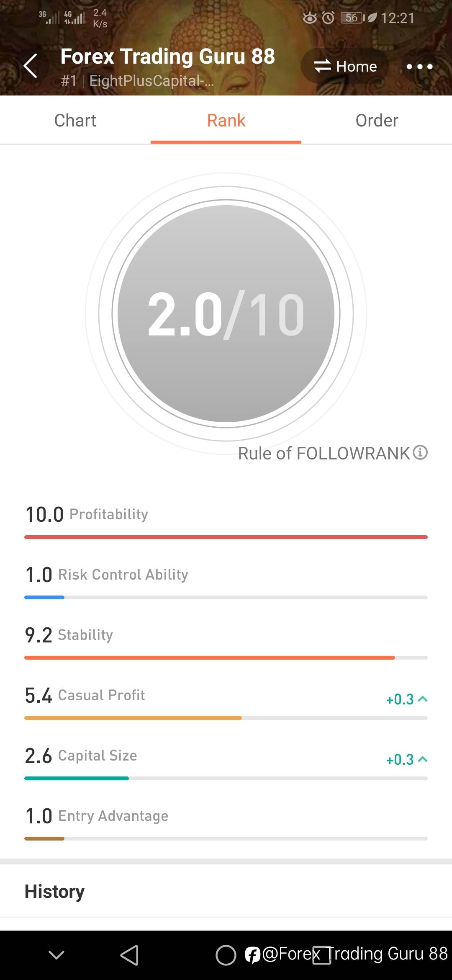Click the Profitability red progress bar

point(226,537)
